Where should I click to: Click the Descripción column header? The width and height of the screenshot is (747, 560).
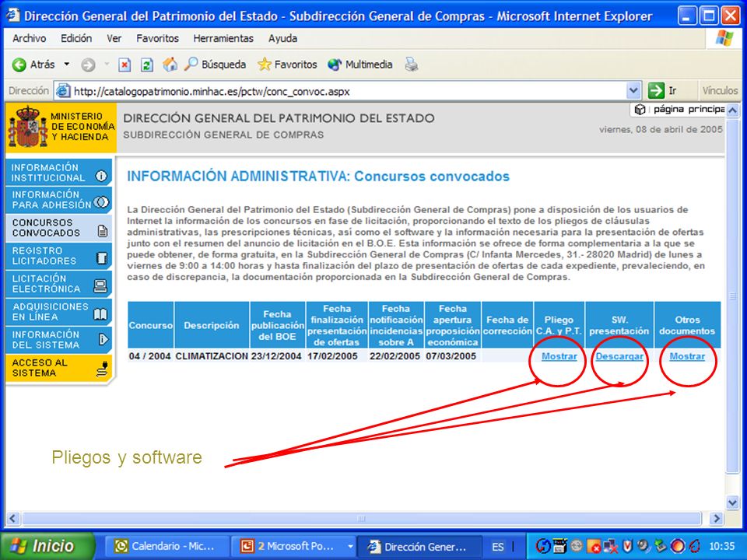tap(212, 325)
